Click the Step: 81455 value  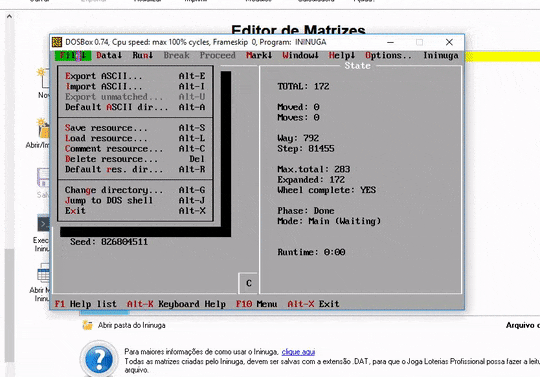pyautogui.click(x=306, y=148)
